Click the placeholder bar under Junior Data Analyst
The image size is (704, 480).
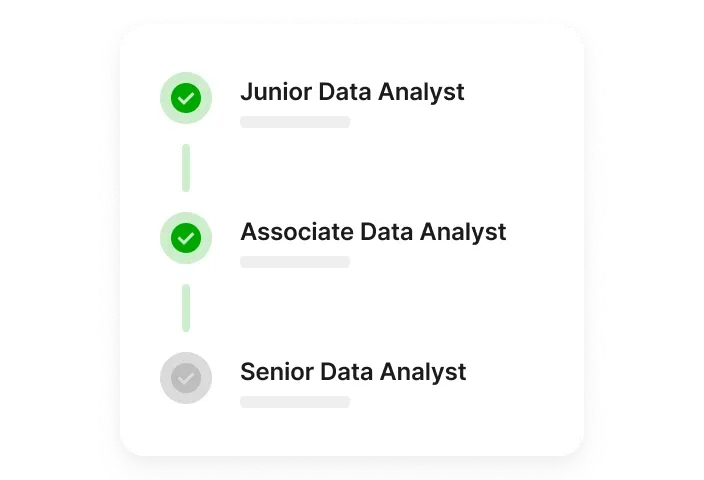tap(295, 122)
